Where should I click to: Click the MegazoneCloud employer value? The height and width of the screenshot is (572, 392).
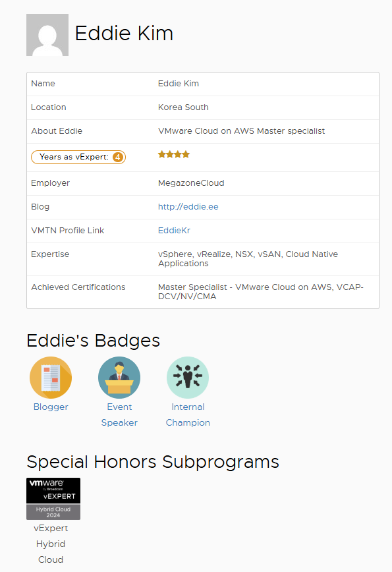coord(191,183)
